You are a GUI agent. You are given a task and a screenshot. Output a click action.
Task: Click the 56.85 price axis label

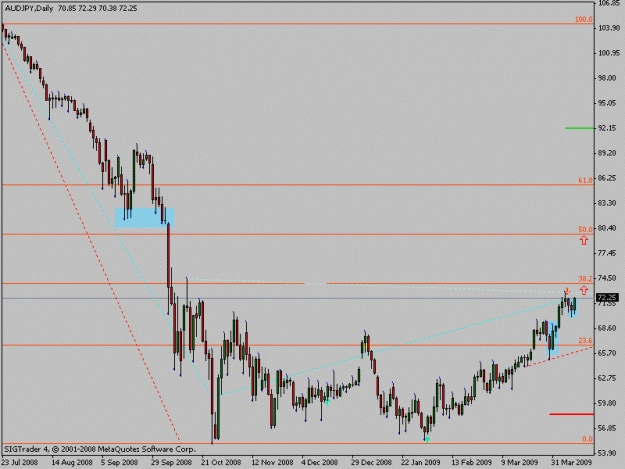tap(609, 428)
